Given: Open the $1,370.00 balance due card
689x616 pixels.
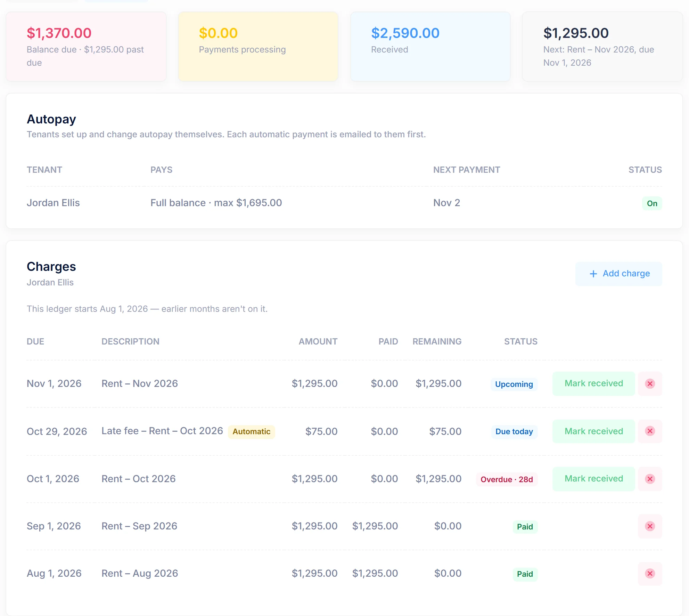Looking at the screenshot, I should click(x=86, y=47).
